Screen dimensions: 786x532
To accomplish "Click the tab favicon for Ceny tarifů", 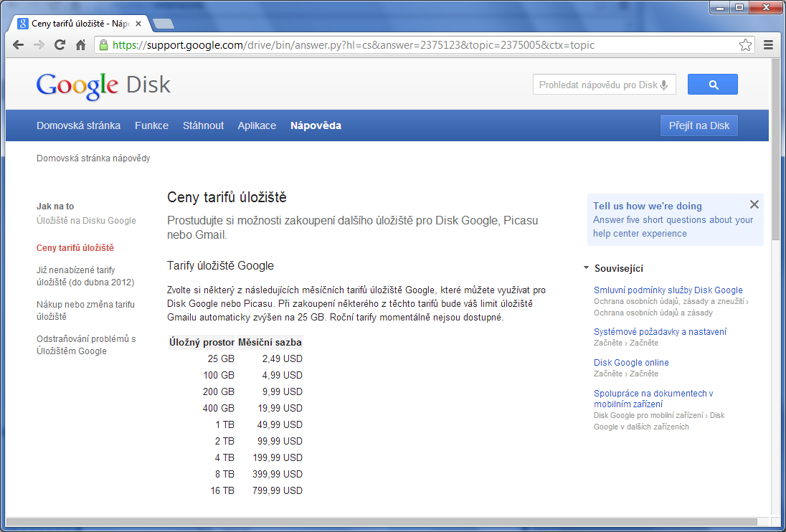I will (x=22, y=24).
